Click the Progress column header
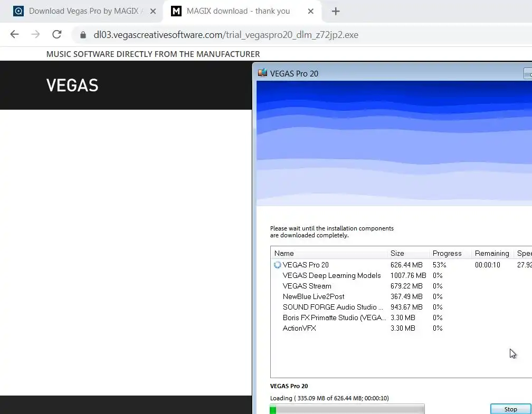The height and width of the screenshot is (414, 532). [450, 253]
